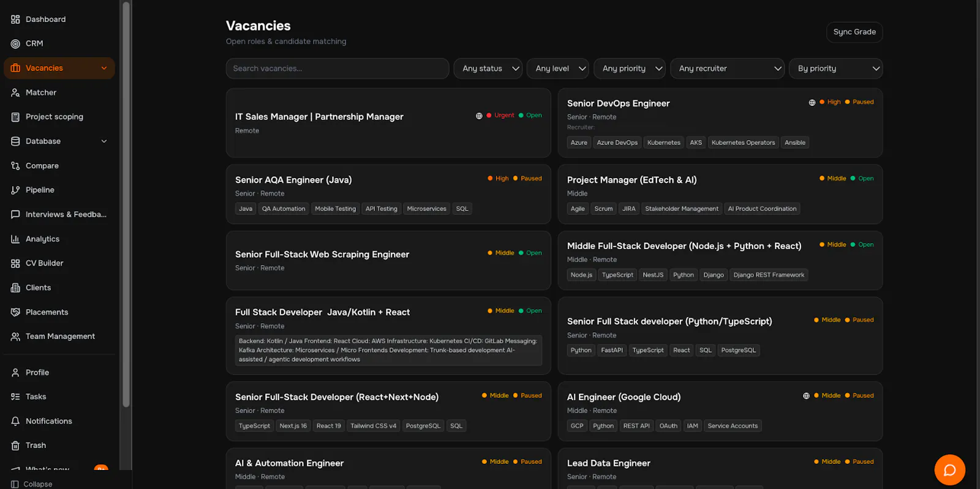Click the Notifications bell icon
The width and height of the screenshot is (980, 489).
point(15,421)
